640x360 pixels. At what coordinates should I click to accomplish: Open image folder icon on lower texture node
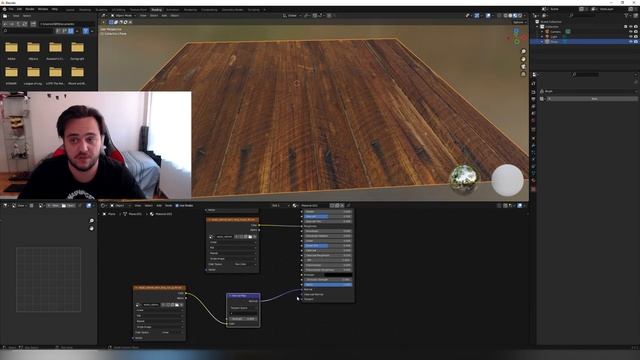177,304
